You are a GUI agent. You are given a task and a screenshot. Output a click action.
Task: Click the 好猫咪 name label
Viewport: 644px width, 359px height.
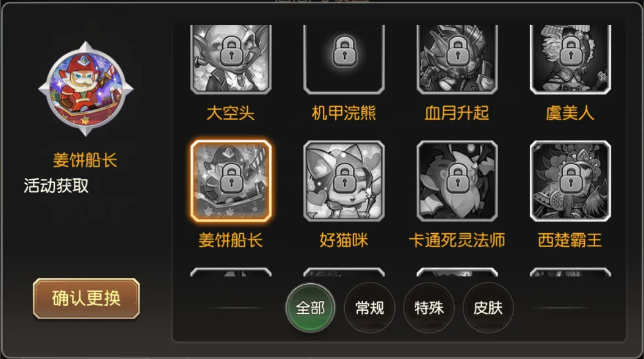(344, 241)
